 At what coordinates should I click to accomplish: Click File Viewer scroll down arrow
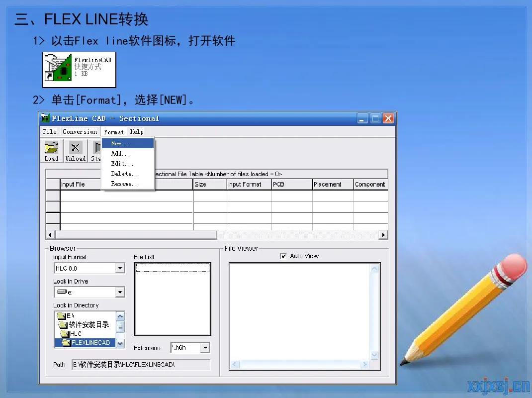point(374,355)
